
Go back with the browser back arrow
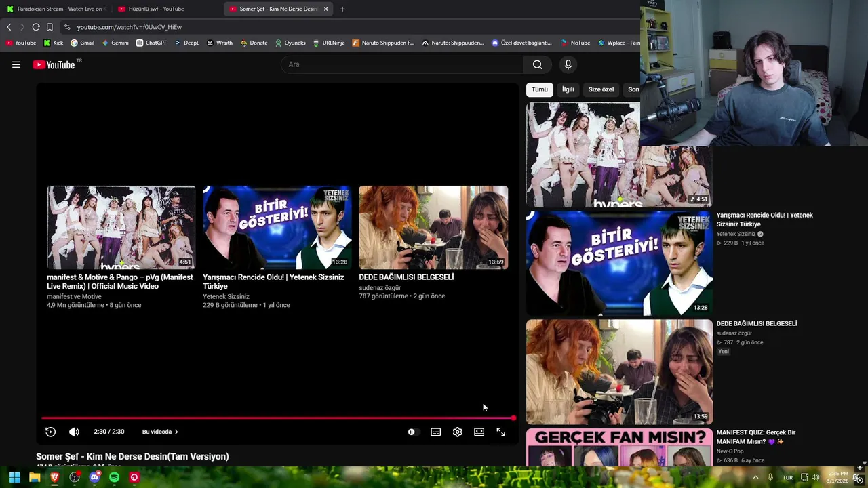click(x=9, y=27)
